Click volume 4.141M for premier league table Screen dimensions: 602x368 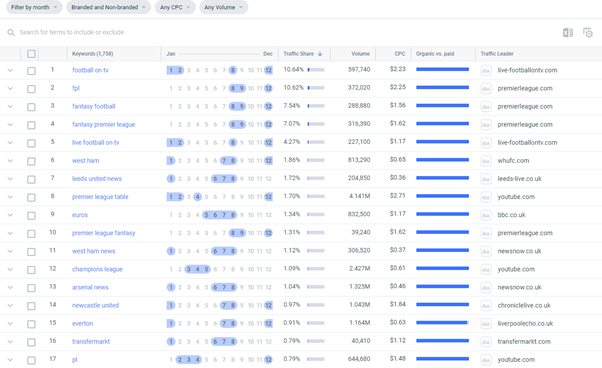coord(360,196)
